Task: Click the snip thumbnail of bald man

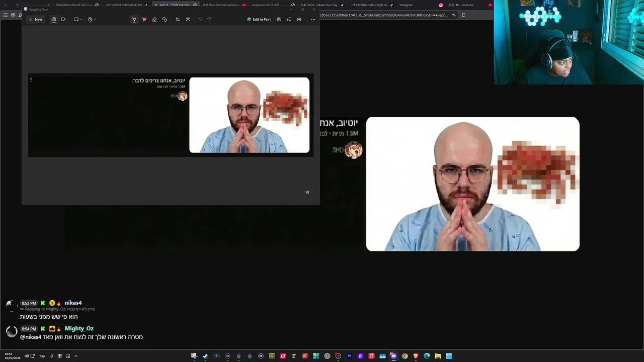Action: [249, 115]
